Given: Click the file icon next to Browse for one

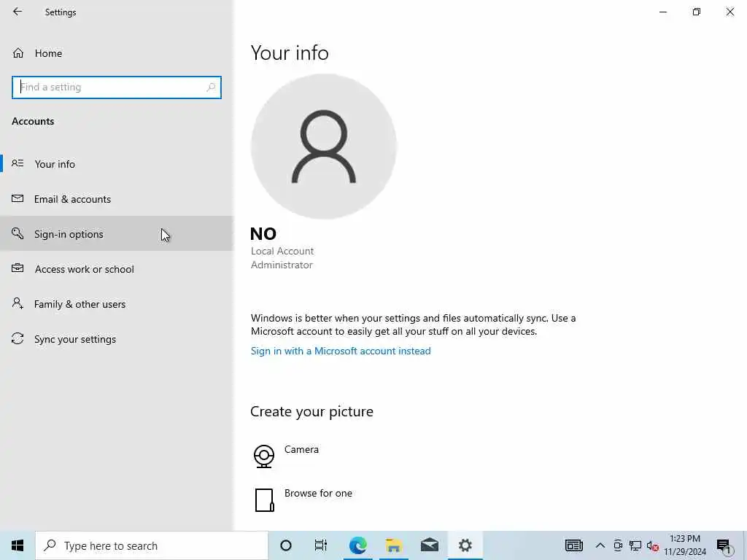Looking at the screenshot, I should [x=264, y=500].
